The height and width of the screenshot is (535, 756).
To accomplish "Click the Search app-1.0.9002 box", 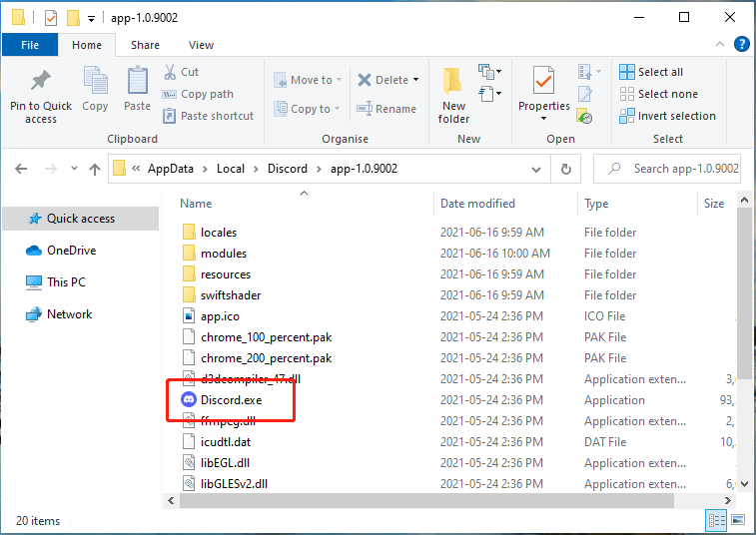I will 667,169.
